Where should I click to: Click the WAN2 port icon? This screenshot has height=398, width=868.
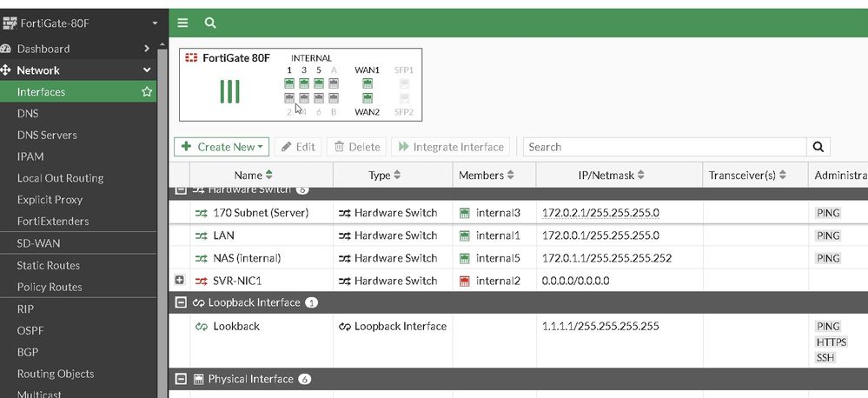coord(367,98)
